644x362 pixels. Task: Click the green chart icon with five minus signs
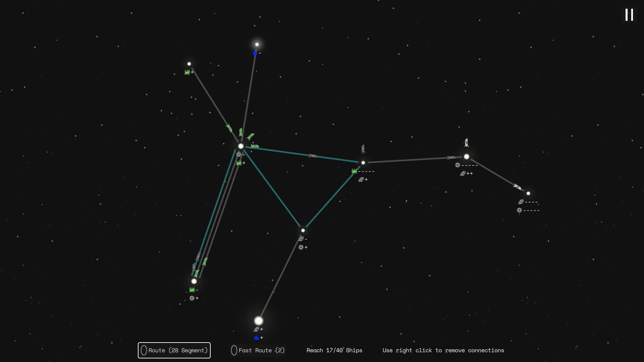pyautogui.click(x=354, y=171)
